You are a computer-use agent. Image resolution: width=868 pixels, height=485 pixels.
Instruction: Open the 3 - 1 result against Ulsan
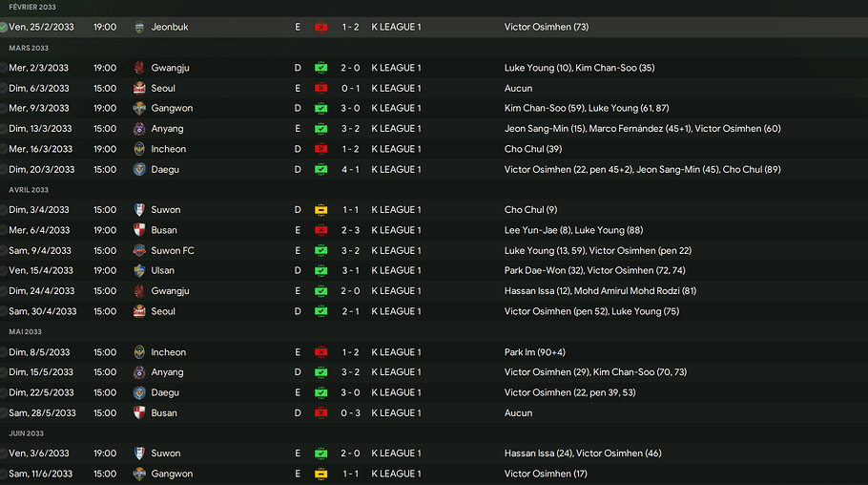pos(350,271)
